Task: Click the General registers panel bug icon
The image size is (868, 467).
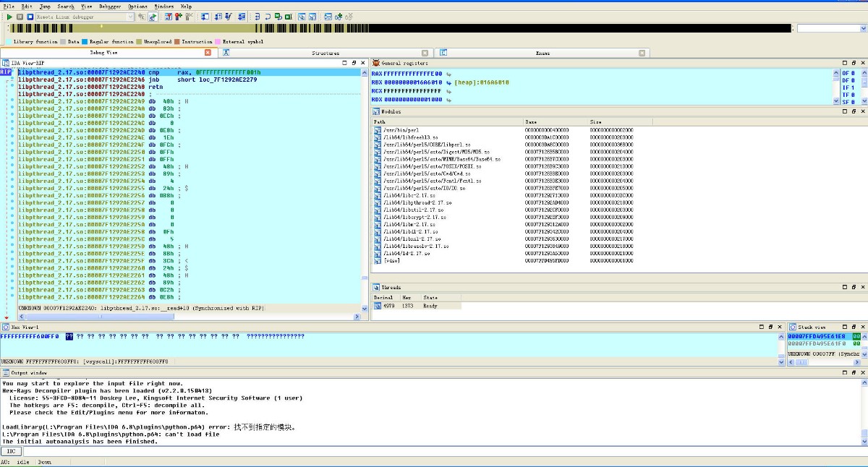Action: point(375,63)
